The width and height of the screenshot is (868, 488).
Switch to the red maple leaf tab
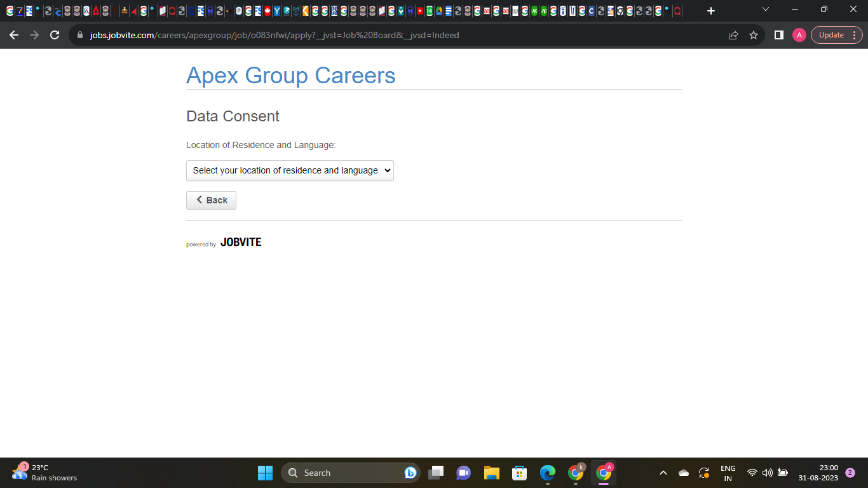tap(267, 11)
